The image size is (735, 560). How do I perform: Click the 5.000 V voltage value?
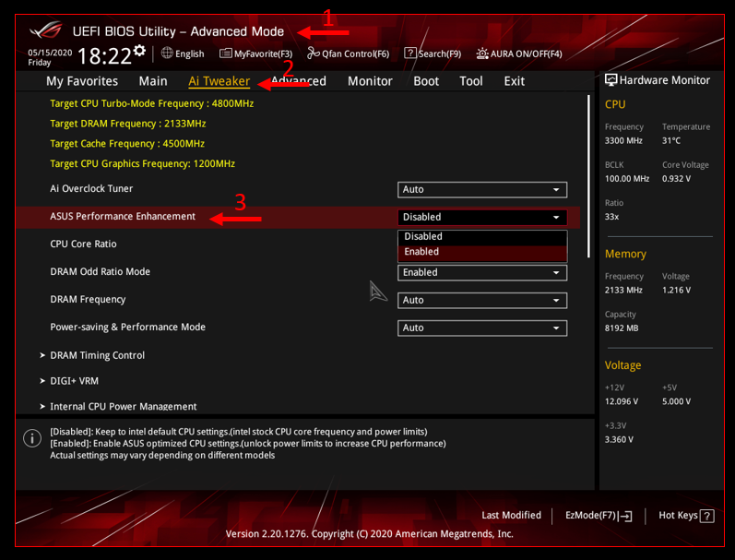(x=676, y=401)
